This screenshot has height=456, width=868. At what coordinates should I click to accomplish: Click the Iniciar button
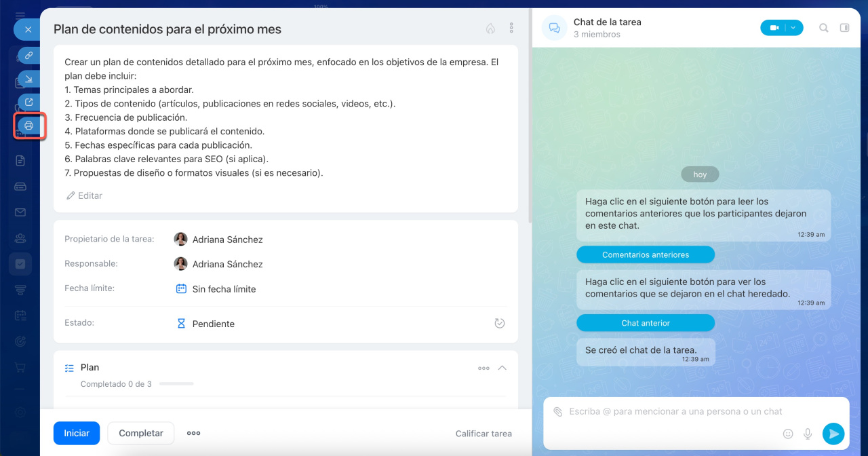coord(77,434)
